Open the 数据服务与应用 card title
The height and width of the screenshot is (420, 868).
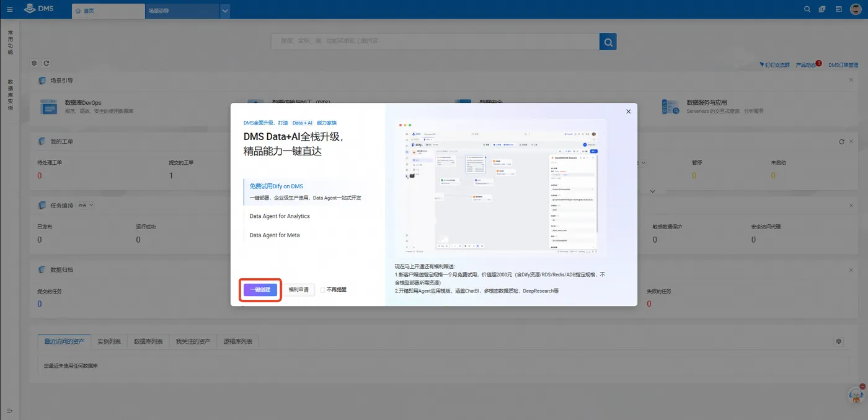point(707,103)
